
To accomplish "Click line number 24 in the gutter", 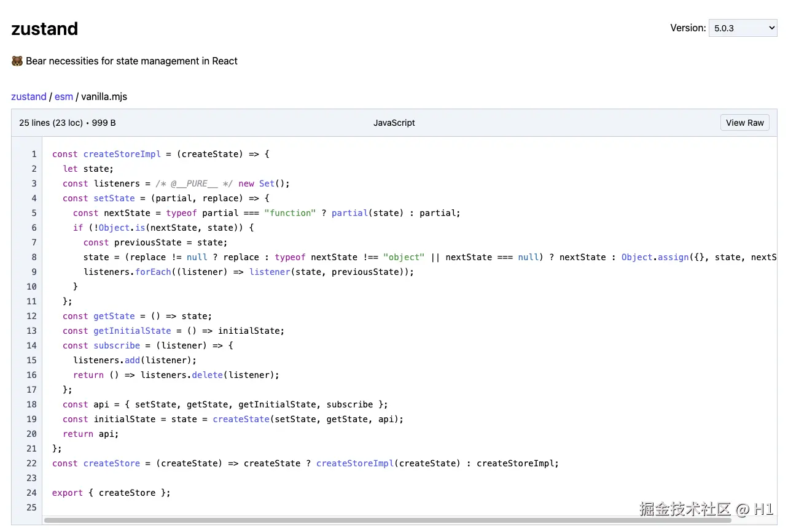I will (32, 493).
